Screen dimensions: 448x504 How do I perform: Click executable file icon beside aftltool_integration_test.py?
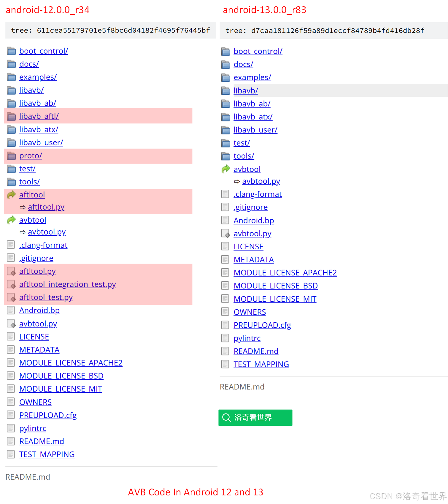pyautogui.click(x=11, y=284)
